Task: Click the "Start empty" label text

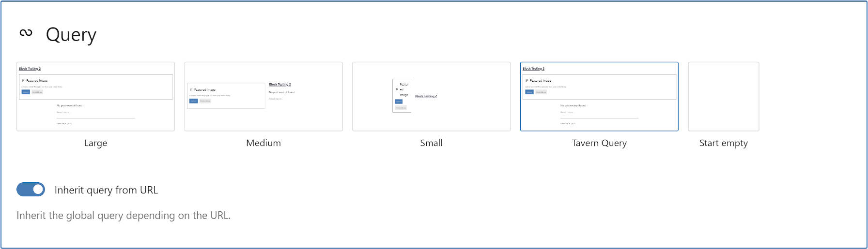Action: point(724,143)
